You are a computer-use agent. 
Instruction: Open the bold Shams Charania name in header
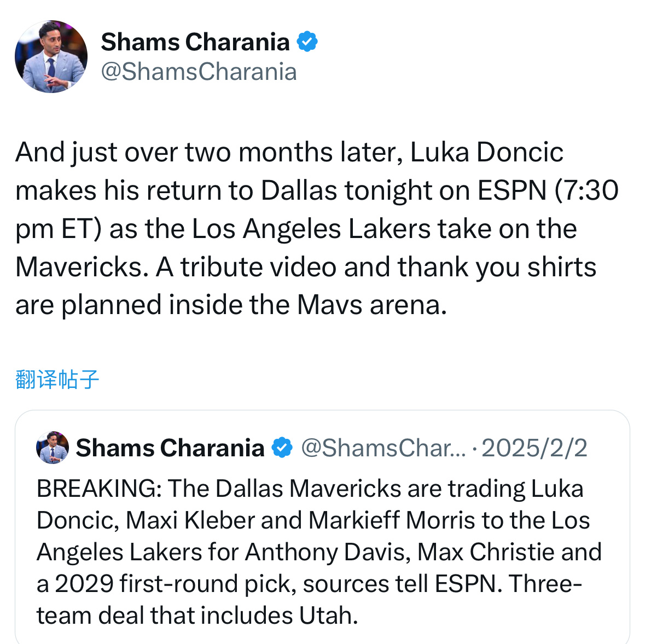point(195,42)
